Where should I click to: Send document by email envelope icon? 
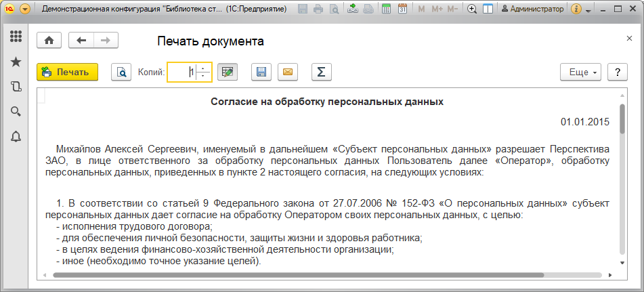click(x=288, y=72)
